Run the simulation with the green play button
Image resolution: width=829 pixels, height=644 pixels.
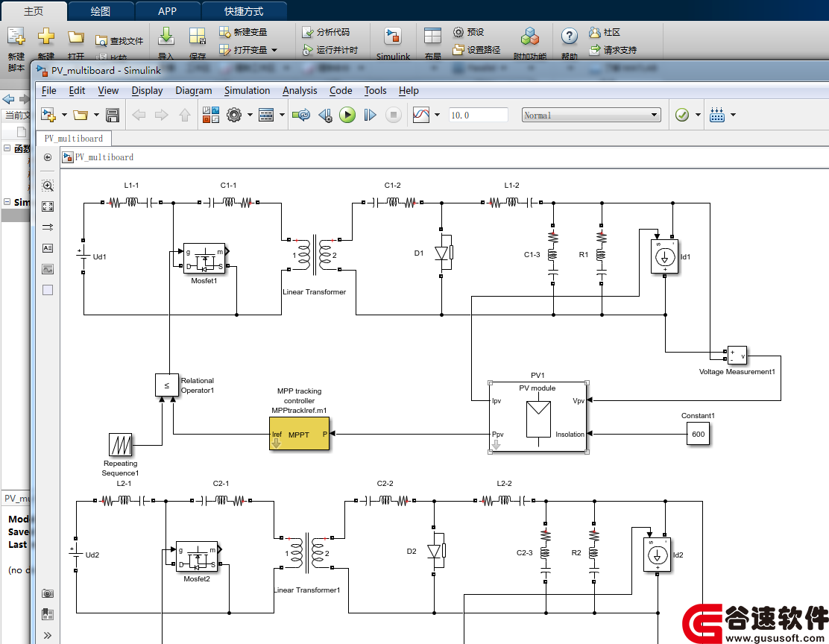tap(347, 115)
